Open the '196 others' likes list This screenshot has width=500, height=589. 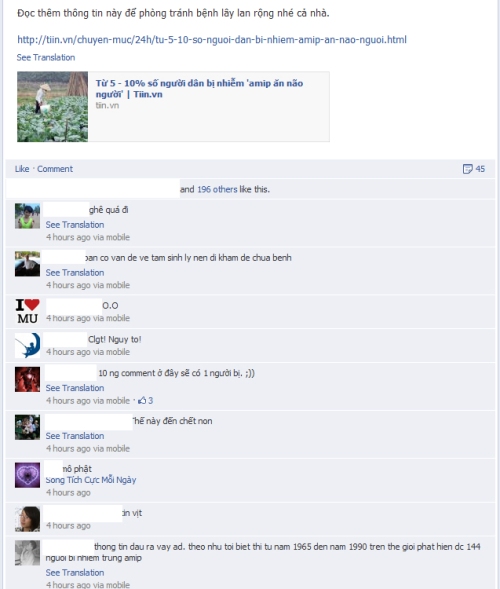point(217,189)
